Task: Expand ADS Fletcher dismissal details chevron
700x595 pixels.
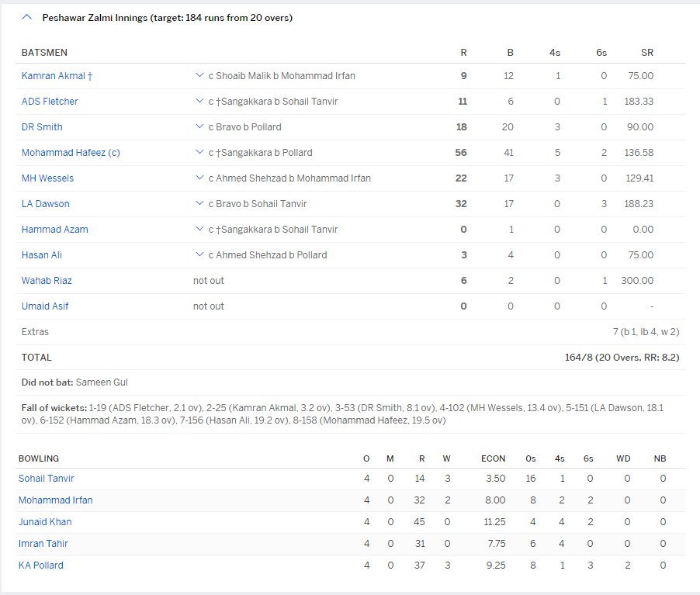Action: coord(199,102)
